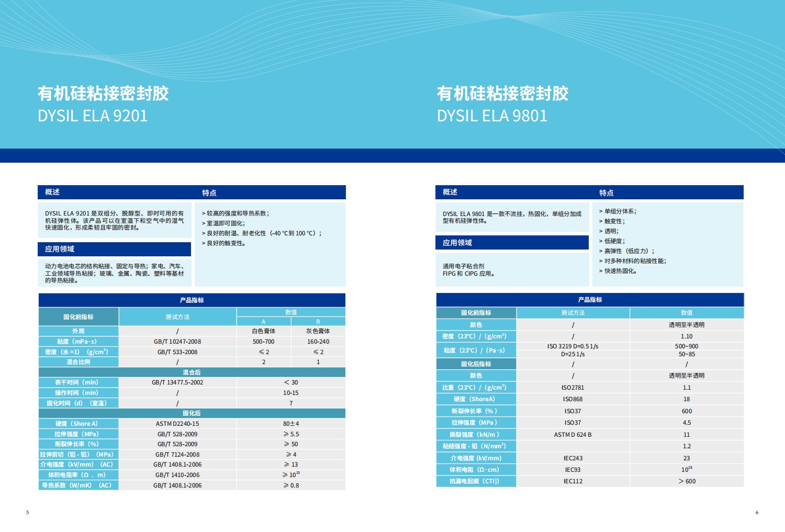Screen dimensions: 785x532
Task: Click the 应用领域 header above the FIPG和CIPG text
Action: point(457,243)
